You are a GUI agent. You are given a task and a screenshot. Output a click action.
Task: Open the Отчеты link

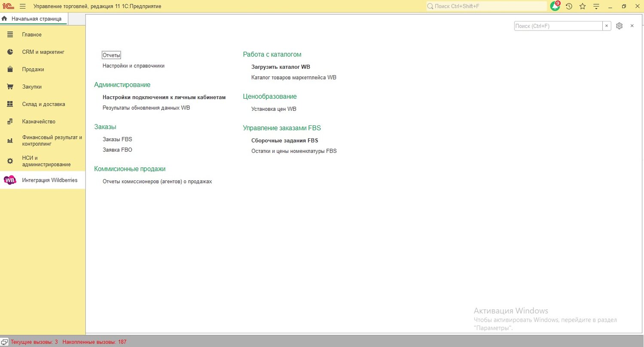coord(112,55)
